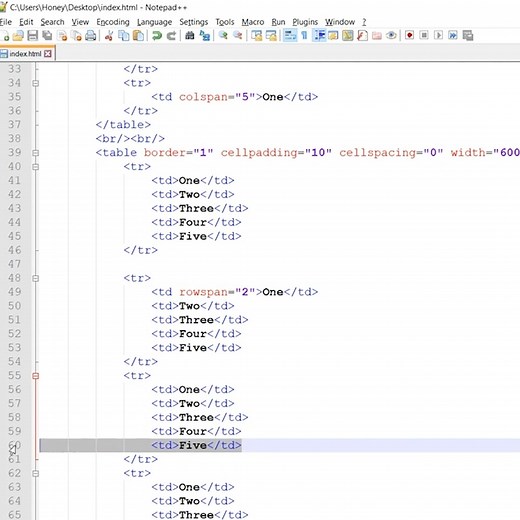Open the Plugins menu
This screenshot has width=520, height=520.
click(305, 22)
